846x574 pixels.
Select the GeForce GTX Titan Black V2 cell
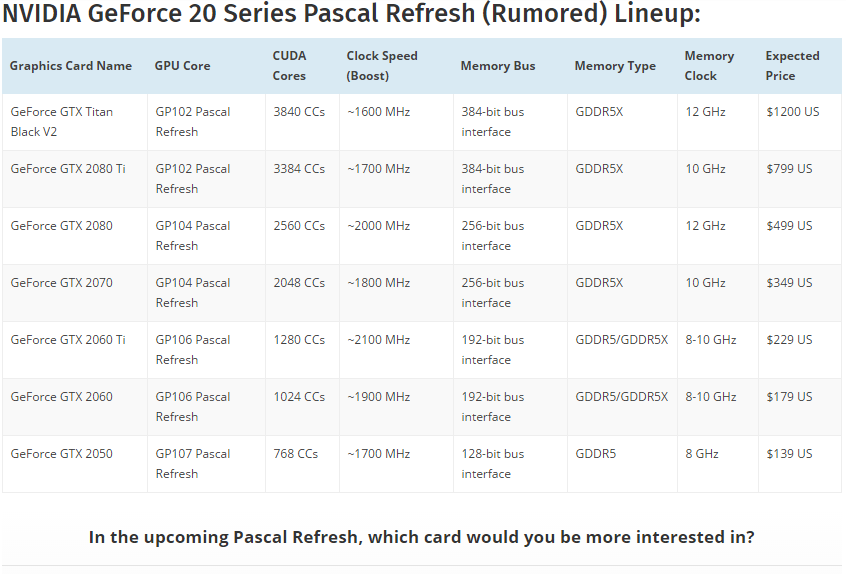62,122
